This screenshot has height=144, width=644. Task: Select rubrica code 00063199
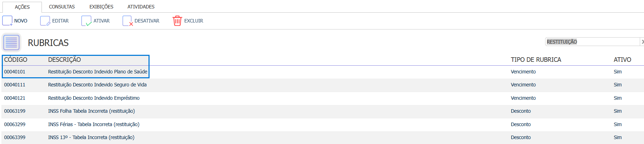click(x=15, y=111)
